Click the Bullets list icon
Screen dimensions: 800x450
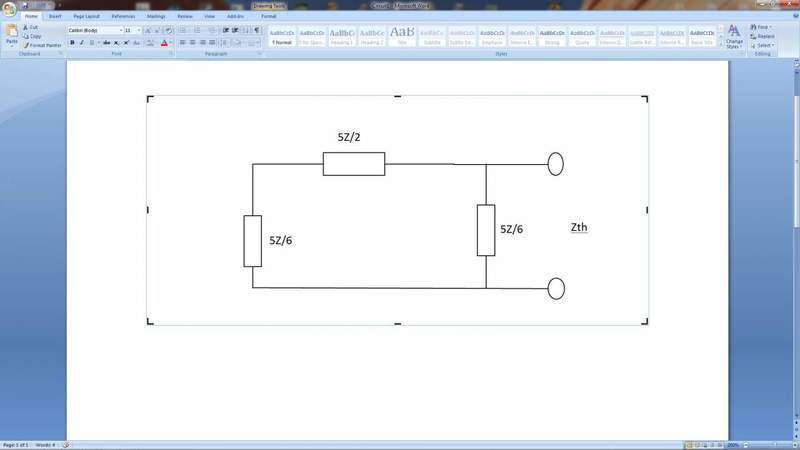(x=183, y=31)
